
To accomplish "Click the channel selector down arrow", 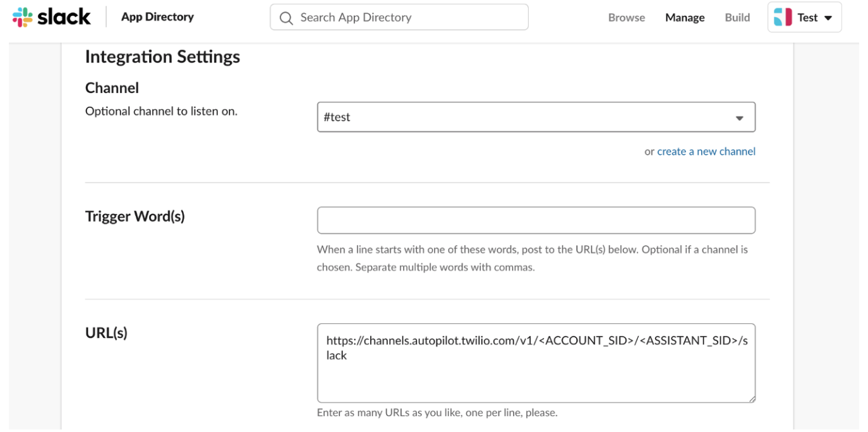I will point(739,118).
